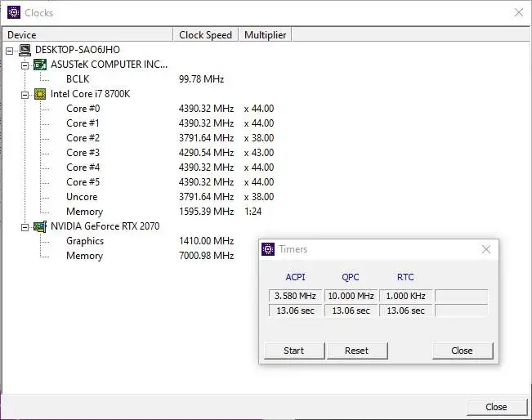
Task: Select the DESKTOP-SAO6JHO label
Action: coord(78,50)
